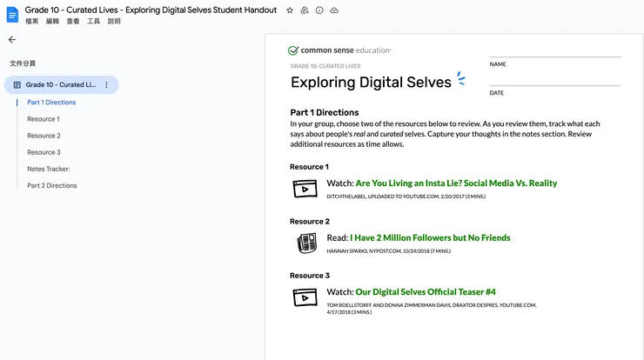Image resolution: width=644 pixels, height=360 pixels.
Task: Star this document
Action: tap(290, 10)
